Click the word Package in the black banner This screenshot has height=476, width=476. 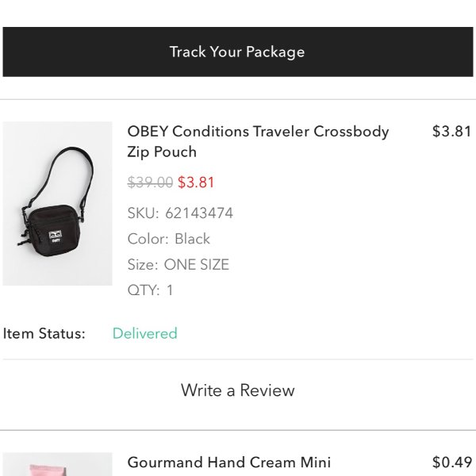point(275,52)
